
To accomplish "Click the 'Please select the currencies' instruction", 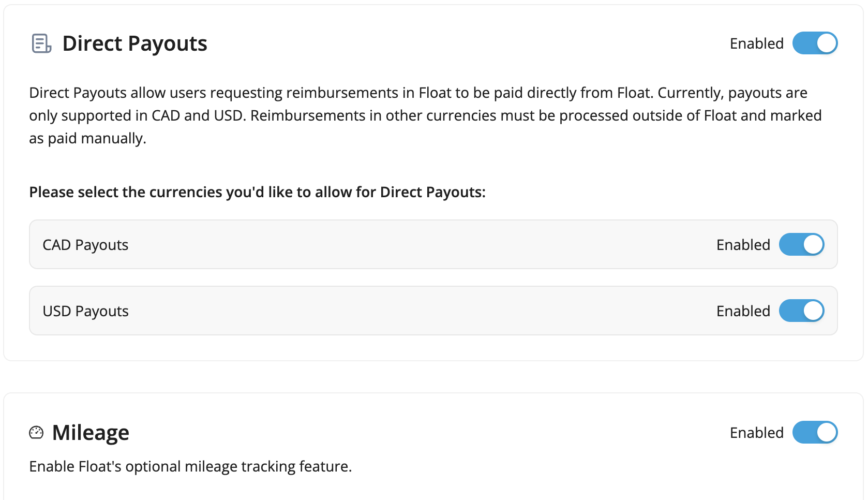I will point(257,192).
